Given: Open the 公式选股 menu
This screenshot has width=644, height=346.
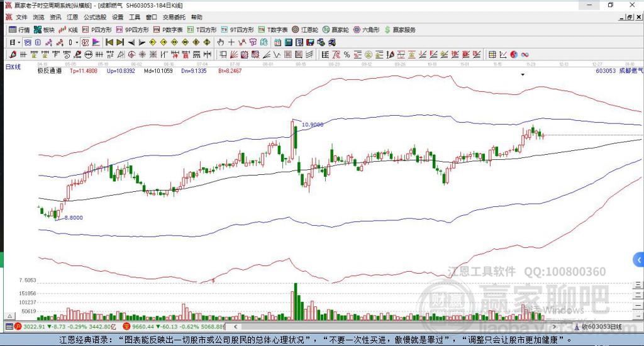Looking at the screenshot, I should 95,17.
